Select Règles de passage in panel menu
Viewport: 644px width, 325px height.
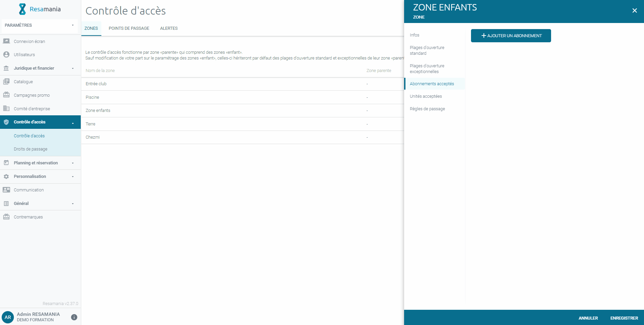pyautogui.click(x=427, y=109)
